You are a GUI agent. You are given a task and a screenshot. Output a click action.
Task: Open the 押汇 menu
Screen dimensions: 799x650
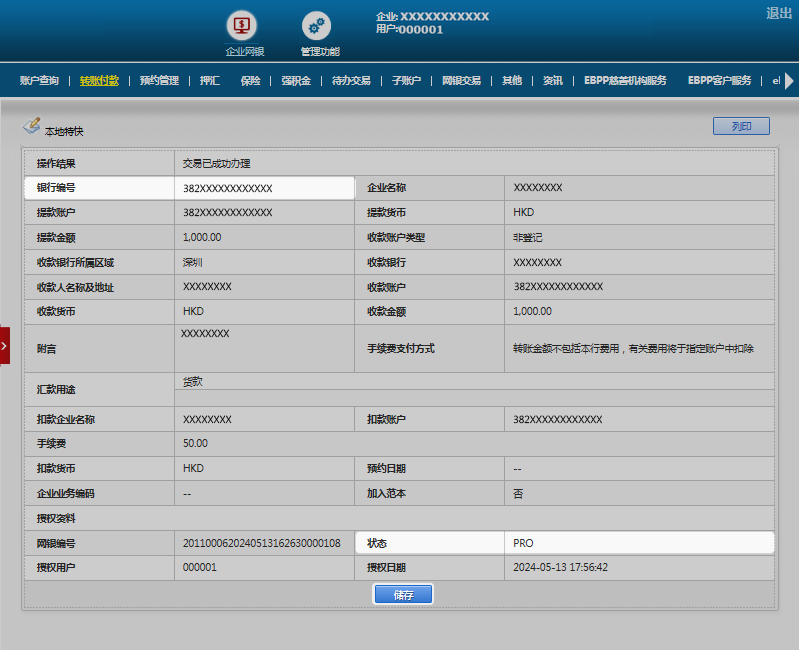[x=209, y=80]
